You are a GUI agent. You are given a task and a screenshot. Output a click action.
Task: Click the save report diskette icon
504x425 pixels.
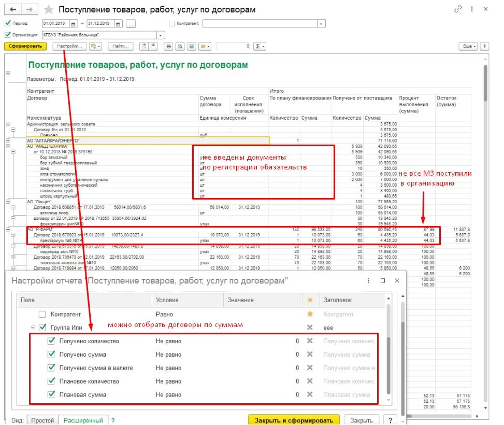point(191,46)
